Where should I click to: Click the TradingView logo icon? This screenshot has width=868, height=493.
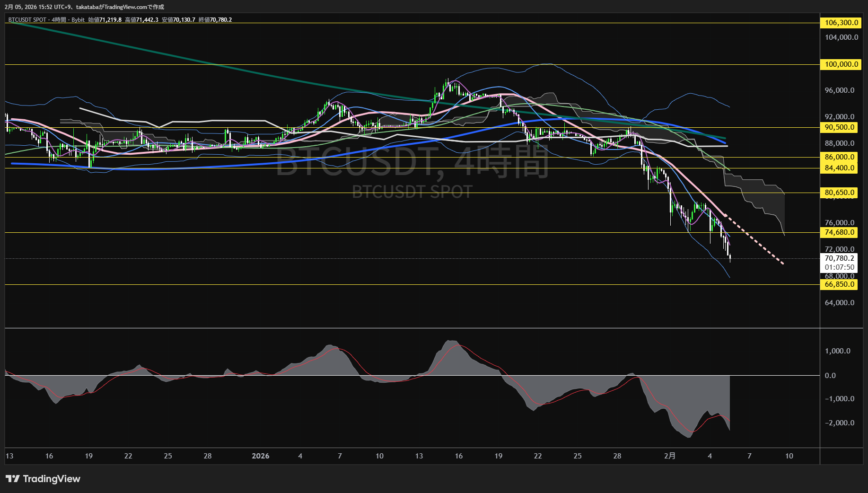click(13, 479)
